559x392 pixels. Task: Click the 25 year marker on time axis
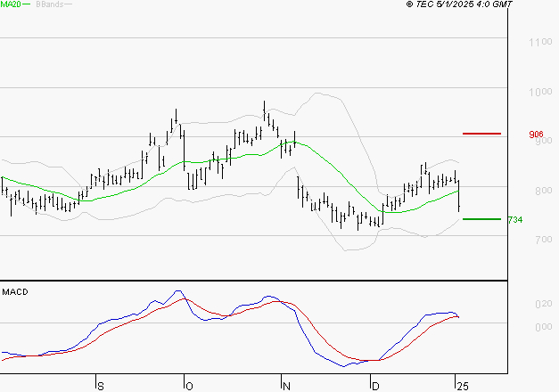pyautogui.click(x=463, y=387)
